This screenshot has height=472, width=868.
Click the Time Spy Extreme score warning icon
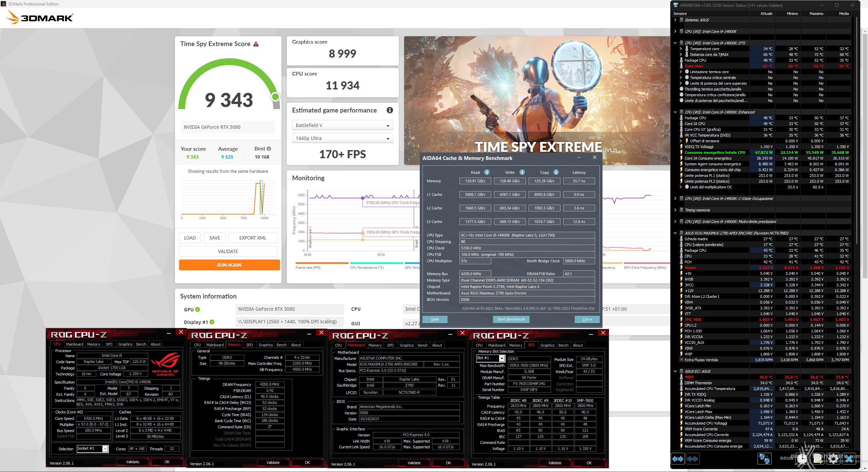tap(256, 44)
